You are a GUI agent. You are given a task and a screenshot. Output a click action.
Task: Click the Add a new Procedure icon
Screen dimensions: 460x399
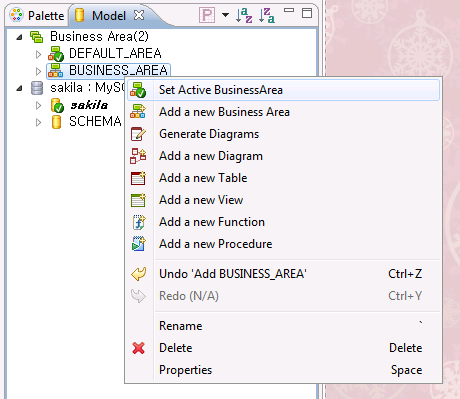(x=139, y=244)
